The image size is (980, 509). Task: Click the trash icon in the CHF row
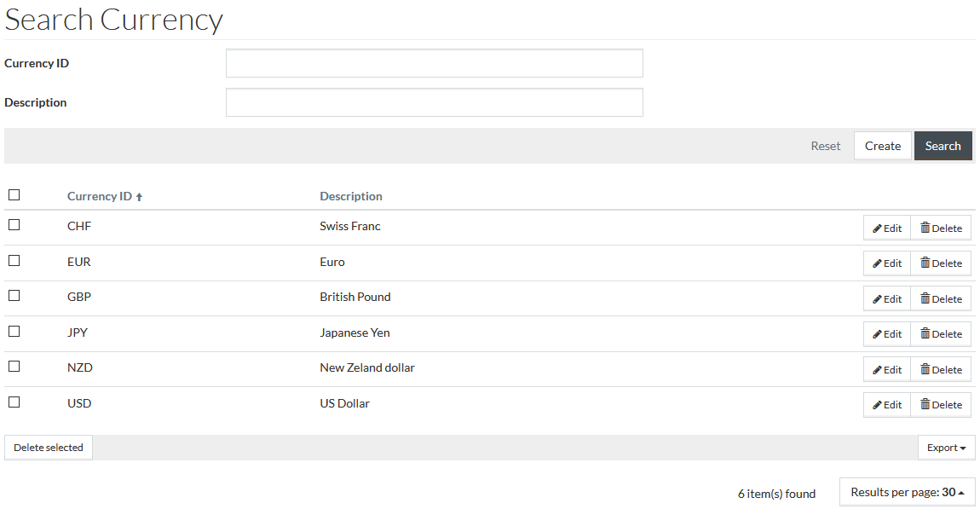pyautogui.click(x=925, y=228)
